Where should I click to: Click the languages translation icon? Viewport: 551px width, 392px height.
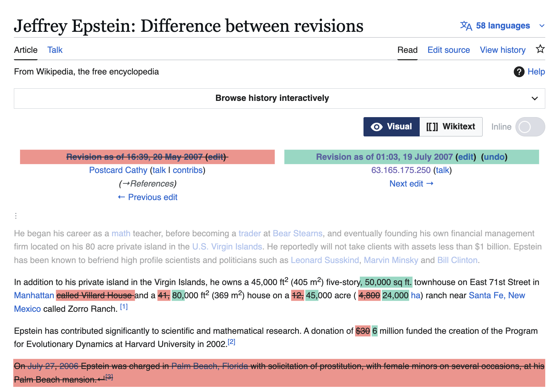[x=466, y=26]
